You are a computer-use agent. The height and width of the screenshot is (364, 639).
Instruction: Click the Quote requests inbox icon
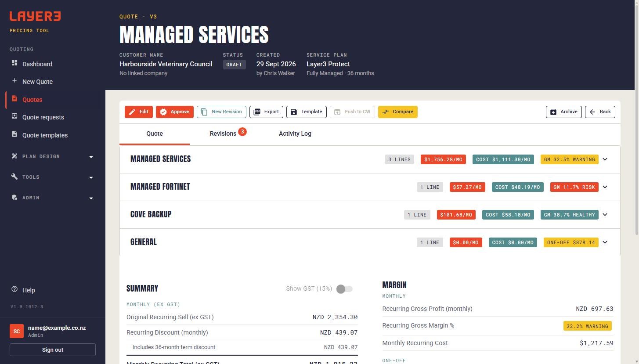click(14, 116)
